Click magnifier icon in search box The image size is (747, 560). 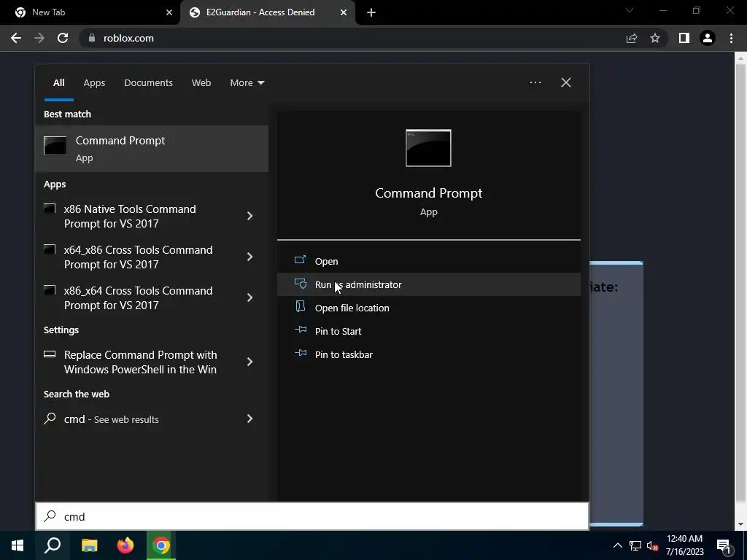(50, 516)
